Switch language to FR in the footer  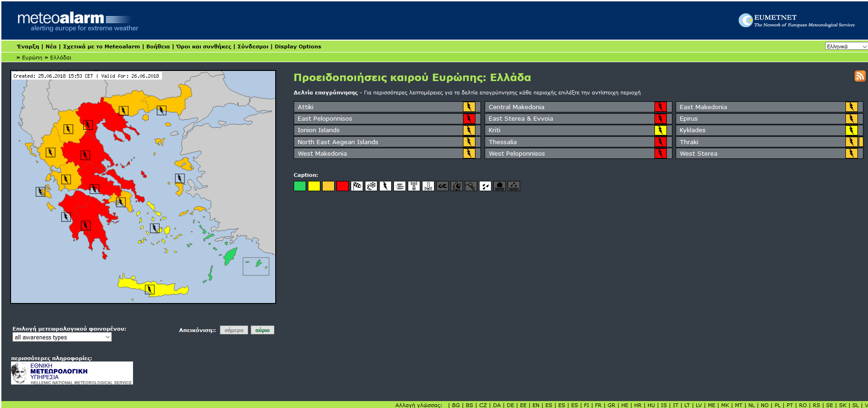click(598, 405)
